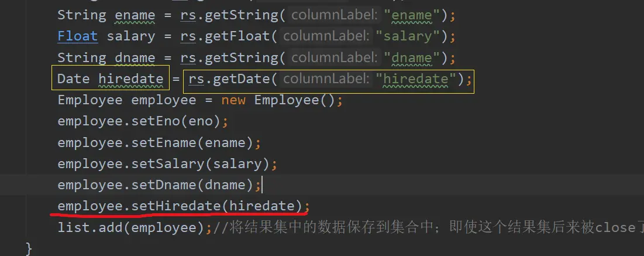Click the columnLabel hint in getFloat call

325,36
